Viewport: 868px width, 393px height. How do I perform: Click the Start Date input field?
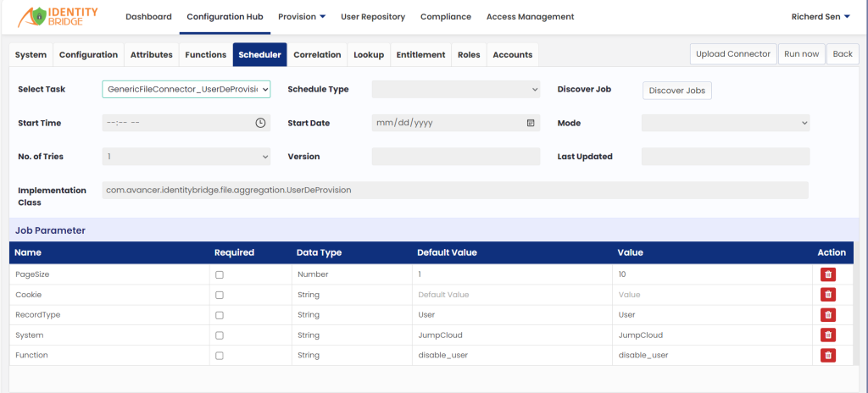pos(455,123)
